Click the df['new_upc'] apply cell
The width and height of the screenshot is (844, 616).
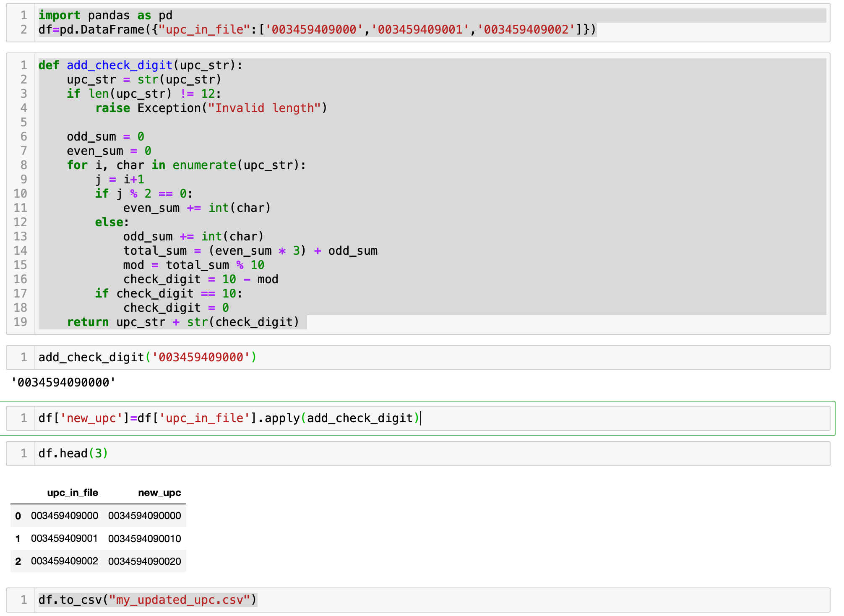point(229,418)
